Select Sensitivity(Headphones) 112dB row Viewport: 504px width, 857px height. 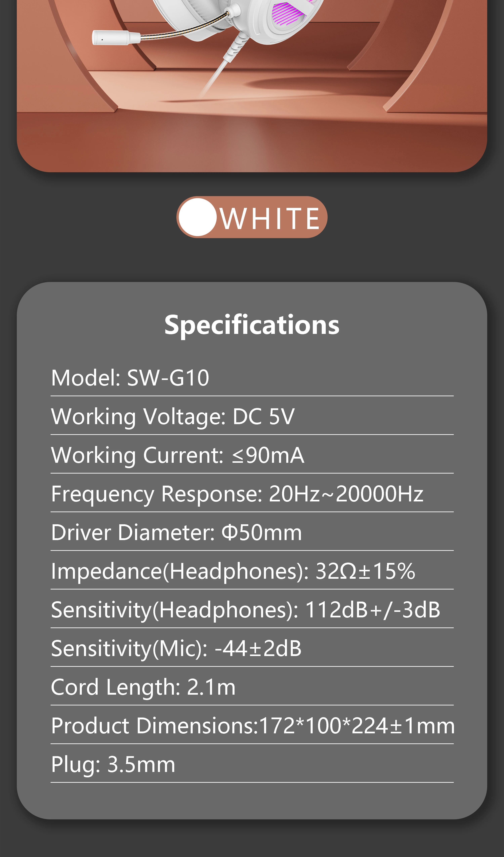[x=252, y=609]
